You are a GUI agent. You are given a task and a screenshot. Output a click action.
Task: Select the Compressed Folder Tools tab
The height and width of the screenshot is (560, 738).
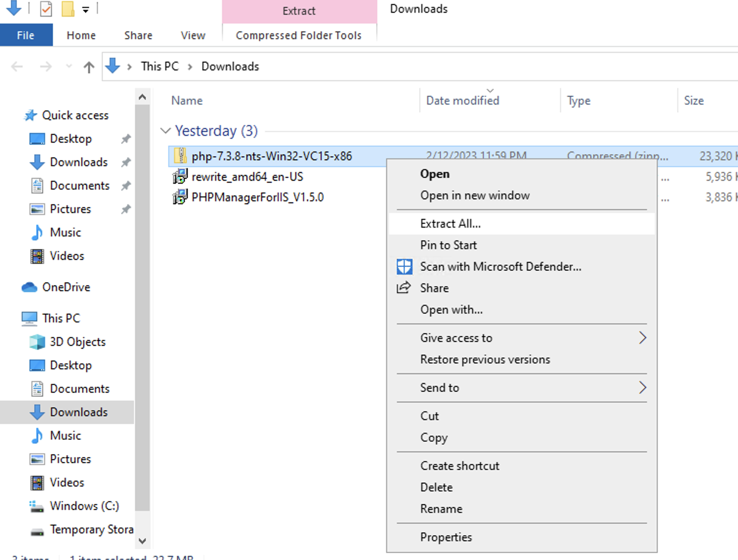pyautogui.click(x=299, y=35)
